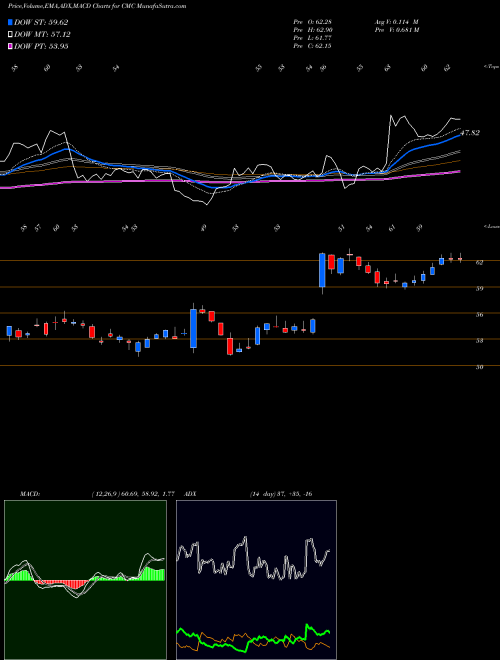Click the chart title mentioning MunafaSutra.com

(97, 7)
